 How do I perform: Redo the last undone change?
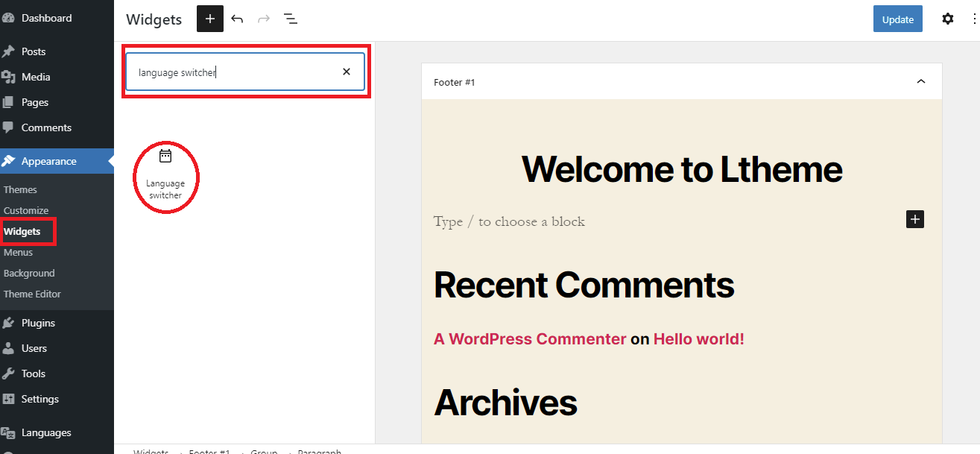(264, 19)
